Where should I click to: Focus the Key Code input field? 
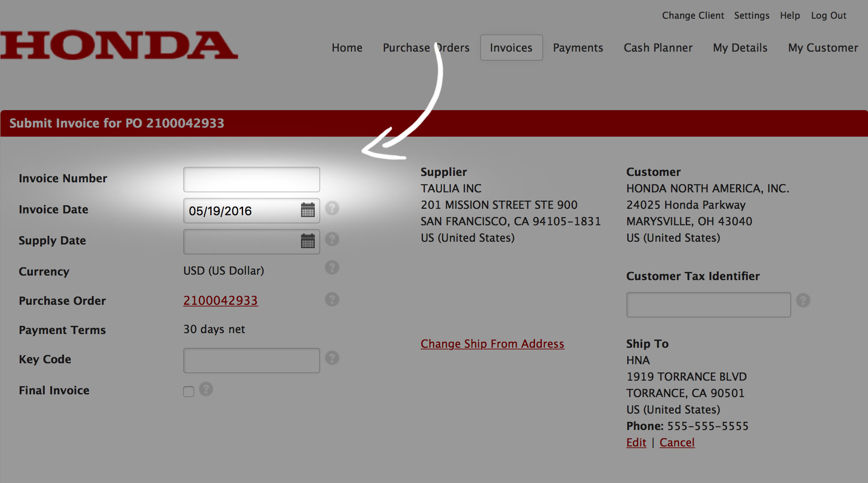(252, 361)
